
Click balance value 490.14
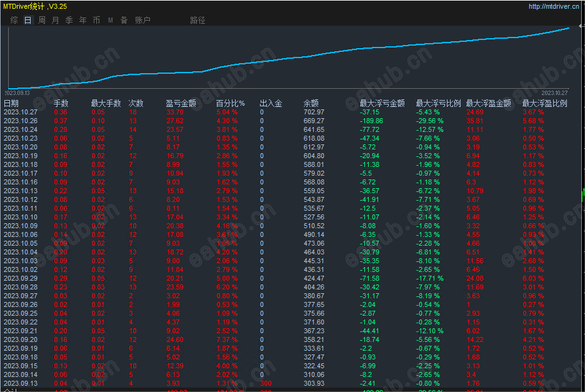tap(314, 235)
